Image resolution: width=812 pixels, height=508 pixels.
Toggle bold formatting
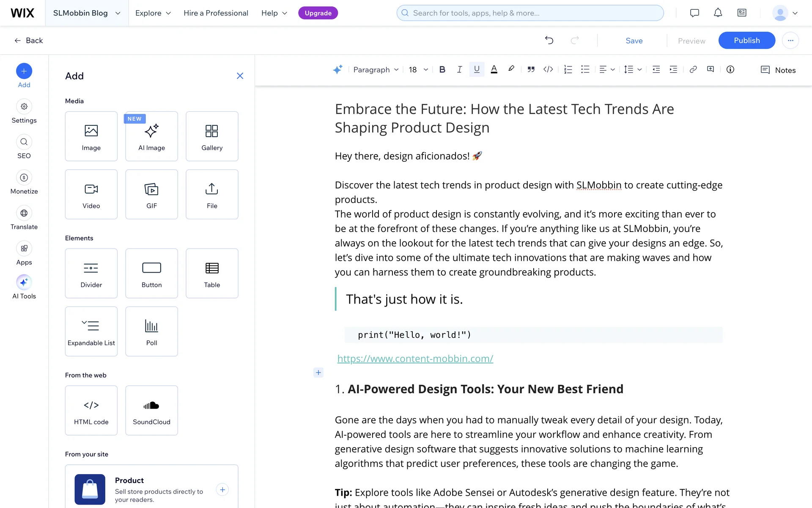click(x=442, y=69)
